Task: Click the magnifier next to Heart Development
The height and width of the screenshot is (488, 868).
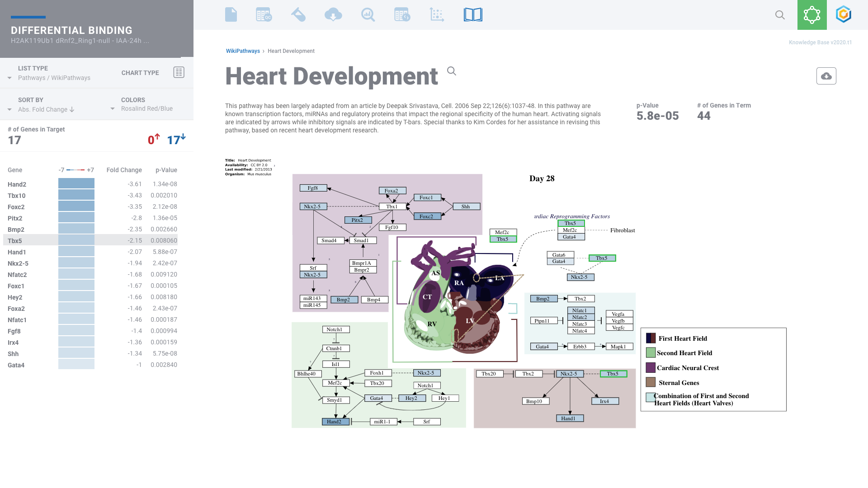Action: 451,71
